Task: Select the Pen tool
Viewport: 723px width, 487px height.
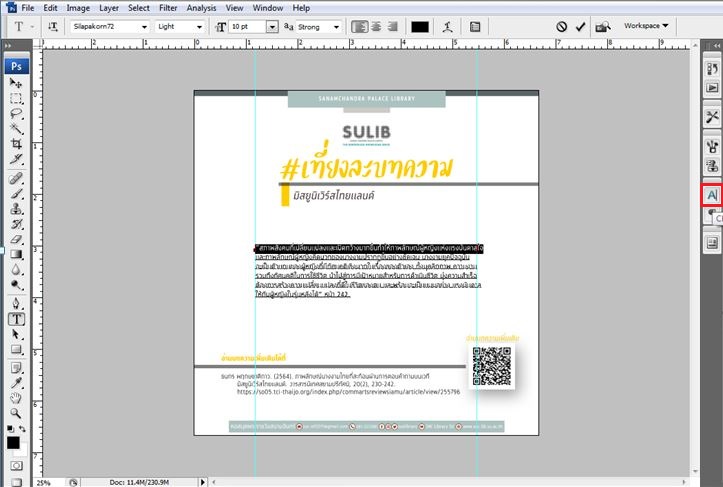Action: pyautogui.click(x=16, y=303)
